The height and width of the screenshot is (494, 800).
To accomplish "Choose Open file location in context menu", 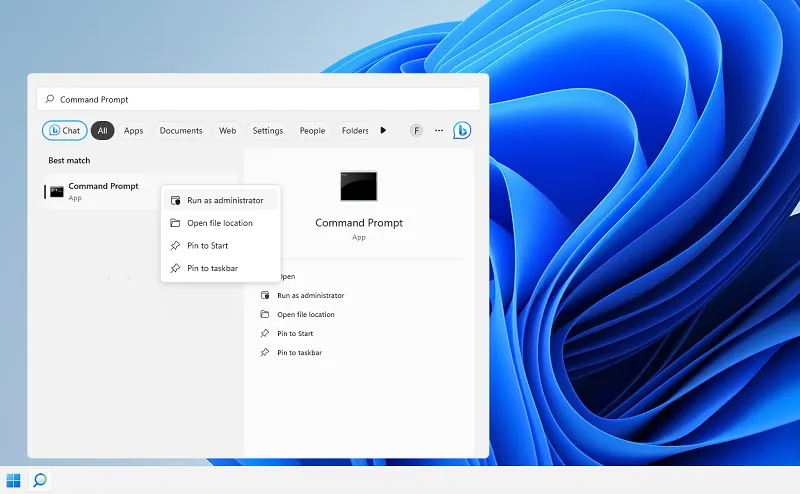I will coord(221,223).
